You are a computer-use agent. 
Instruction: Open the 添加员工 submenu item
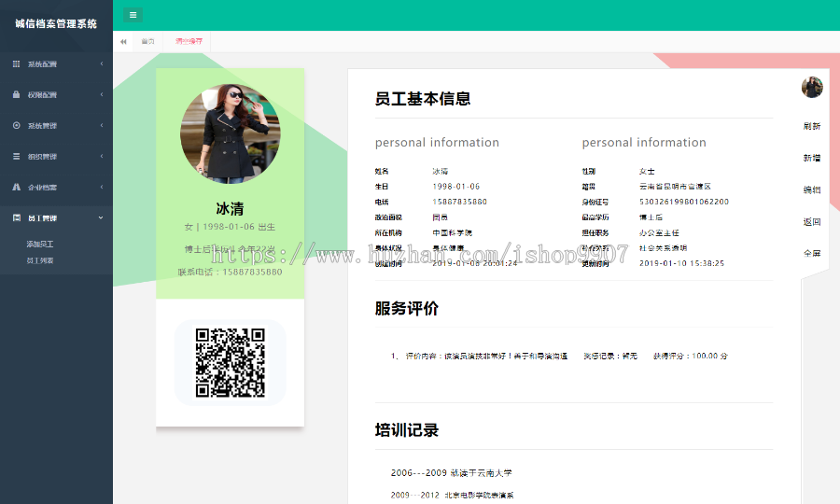tap(39, 244)
